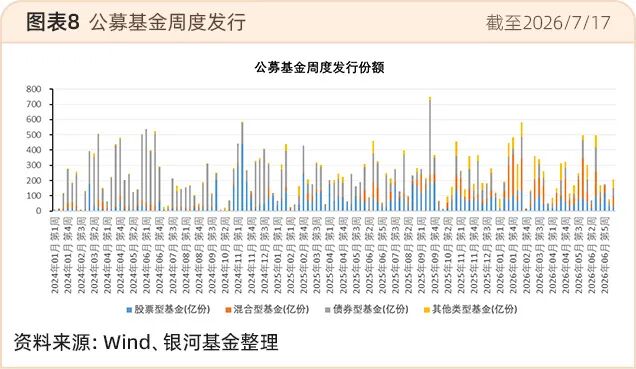Click the date text 截至2026/7/17
This screenshot has width=636, height=369.
548,23
